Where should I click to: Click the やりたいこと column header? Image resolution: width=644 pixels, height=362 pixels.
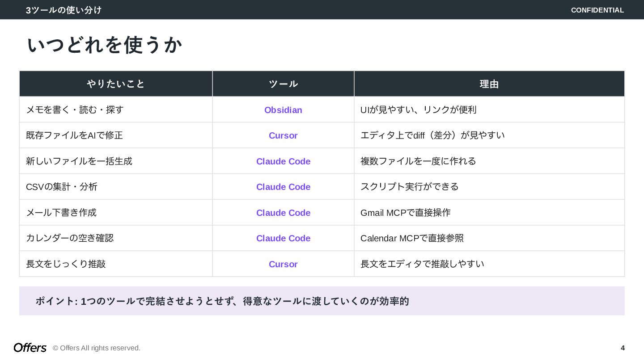coord(116,84)
